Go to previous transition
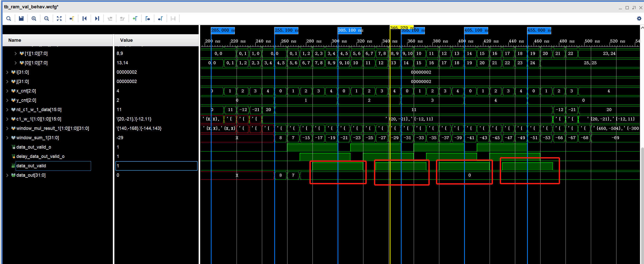644x264 pixels. (x=110, y=18)
